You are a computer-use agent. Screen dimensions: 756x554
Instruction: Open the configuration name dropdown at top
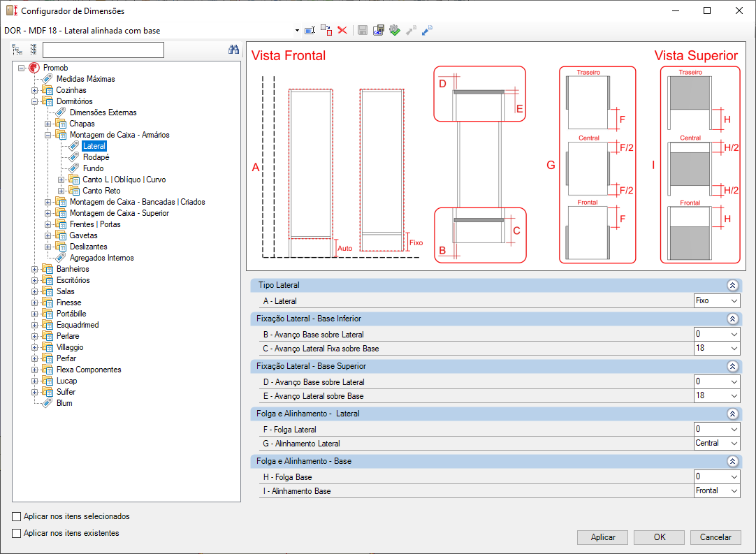297,30
